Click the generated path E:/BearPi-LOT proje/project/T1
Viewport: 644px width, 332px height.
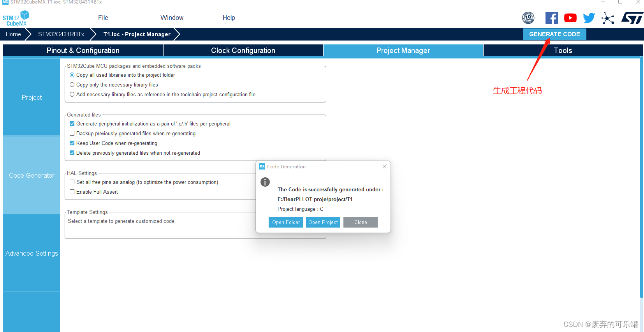point(315,199)
